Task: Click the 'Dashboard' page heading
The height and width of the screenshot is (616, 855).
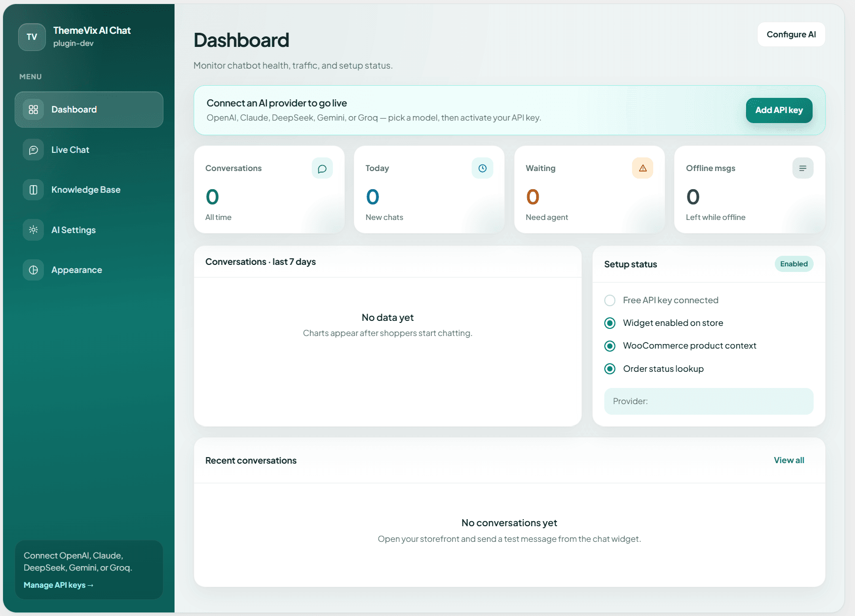Action: (242, 40)
